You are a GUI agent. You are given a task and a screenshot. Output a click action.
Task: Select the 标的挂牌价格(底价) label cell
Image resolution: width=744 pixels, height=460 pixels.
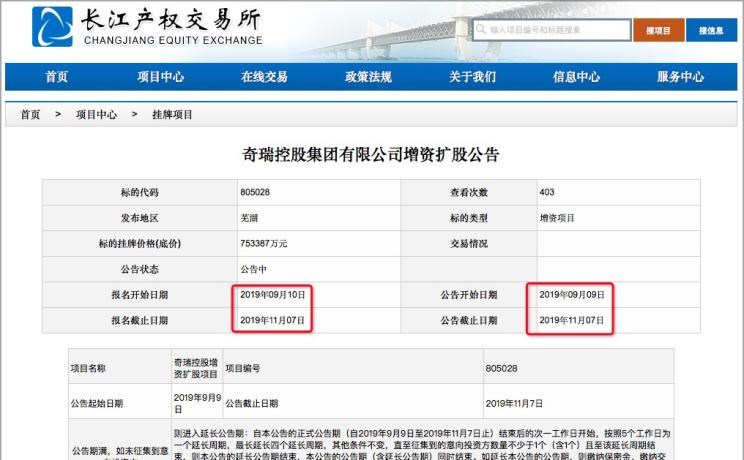pyautogui.click(x=140, y=244)
